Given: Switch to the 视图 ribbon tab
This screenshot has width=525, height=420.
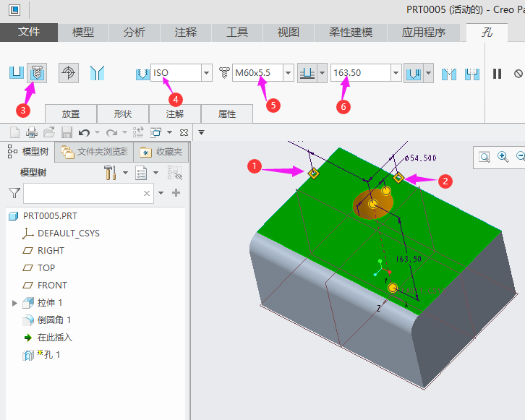Looking at the screenshot, I should click(289, 32).
